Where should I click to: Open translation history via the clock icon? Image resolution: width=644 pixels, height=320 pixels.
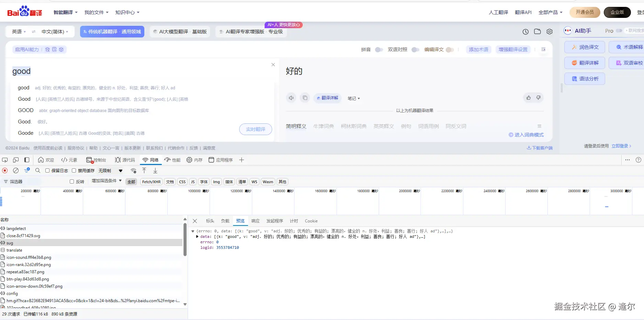525,32
